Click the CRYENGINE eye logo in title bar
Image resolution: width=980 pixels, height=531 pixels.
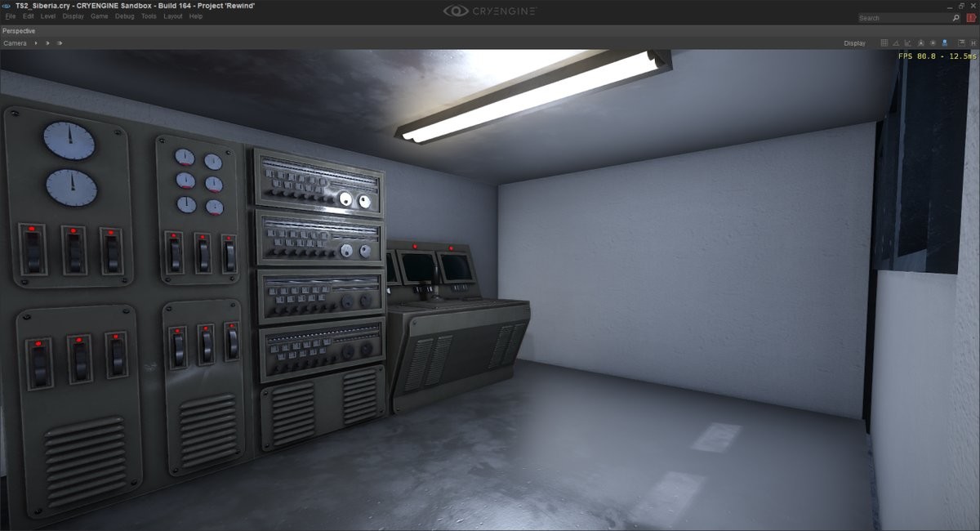[x=456, y=11]
